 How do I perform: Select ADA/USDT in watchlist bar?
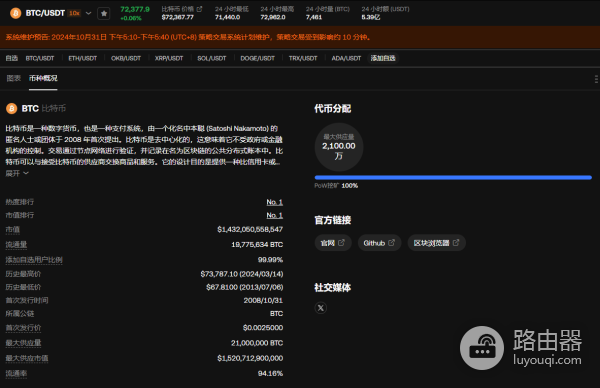346,58
